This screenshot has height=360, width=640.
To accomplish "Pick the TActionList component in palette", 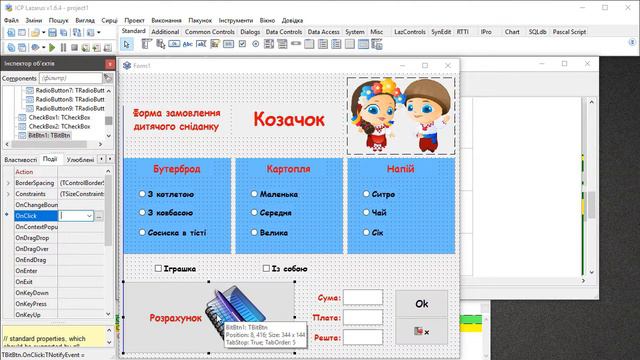I will [377, 44].
